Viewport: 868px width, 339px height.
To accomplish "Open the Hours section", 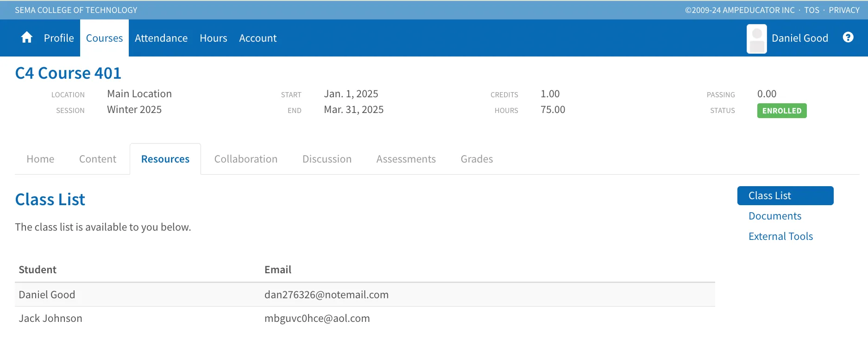I will [x=214, y=38].
